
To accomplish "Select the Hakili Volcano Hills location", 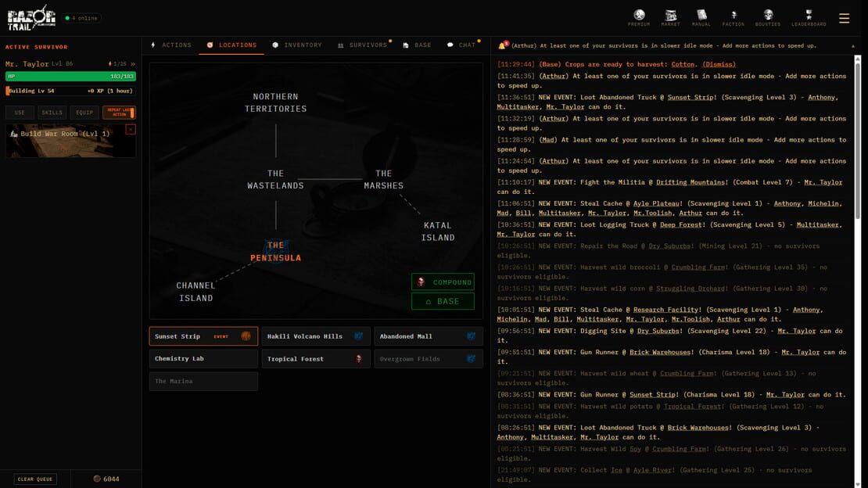I will 316,336.
